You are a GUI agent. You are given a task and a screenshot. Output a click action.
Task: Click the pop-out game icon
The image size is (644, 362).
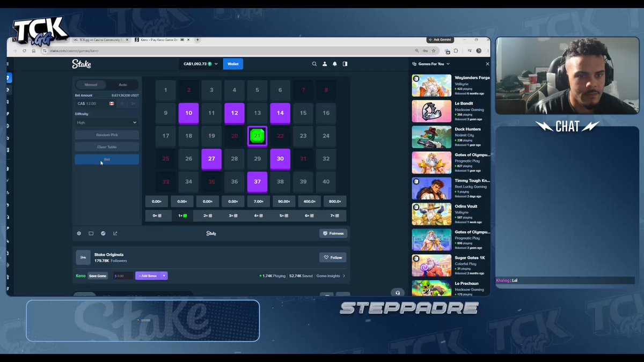115,233
